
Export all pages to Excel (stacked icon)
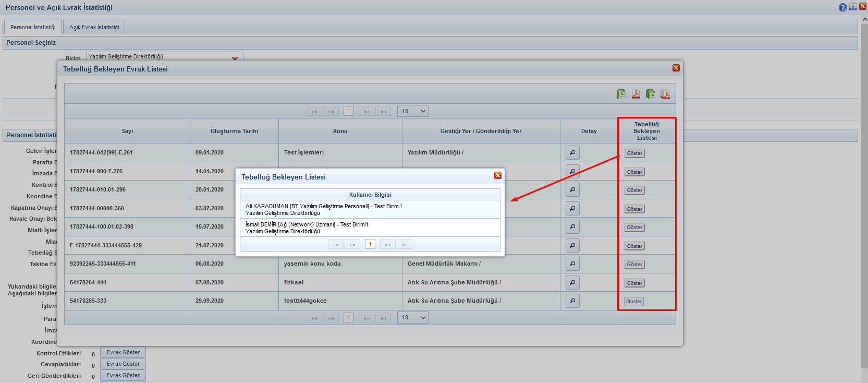(x=650, y=94)
